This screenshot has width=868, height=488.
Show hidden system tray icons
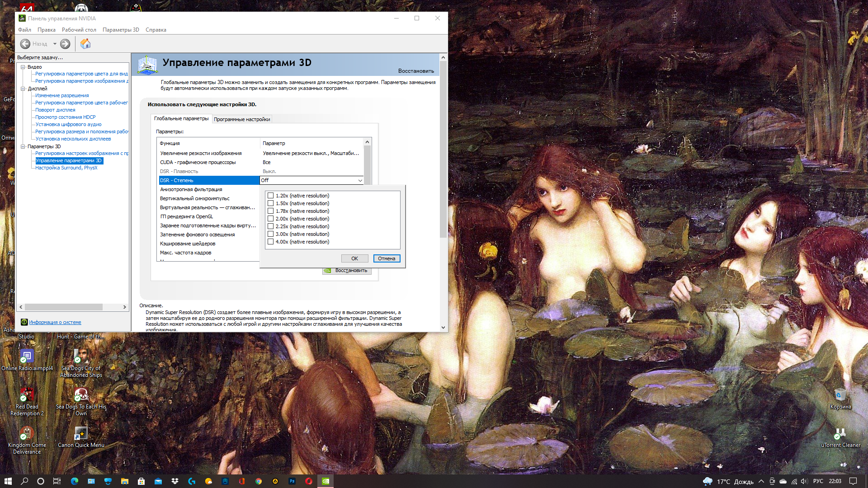761,481
